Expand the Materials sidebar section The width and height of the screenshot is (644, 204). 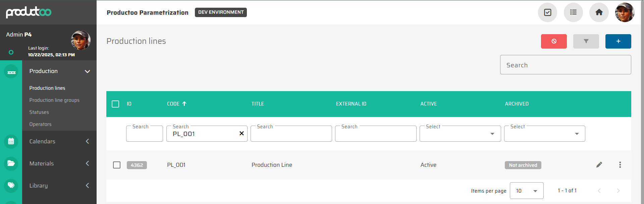point(59,163)
